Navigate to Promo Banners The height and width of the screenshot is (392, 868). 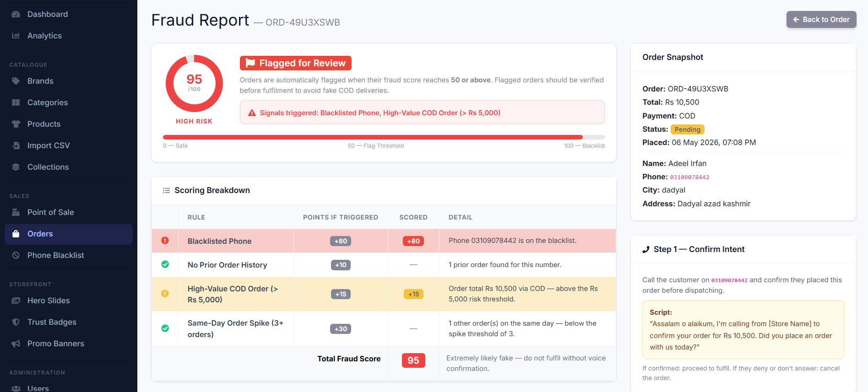pos(69,344)
